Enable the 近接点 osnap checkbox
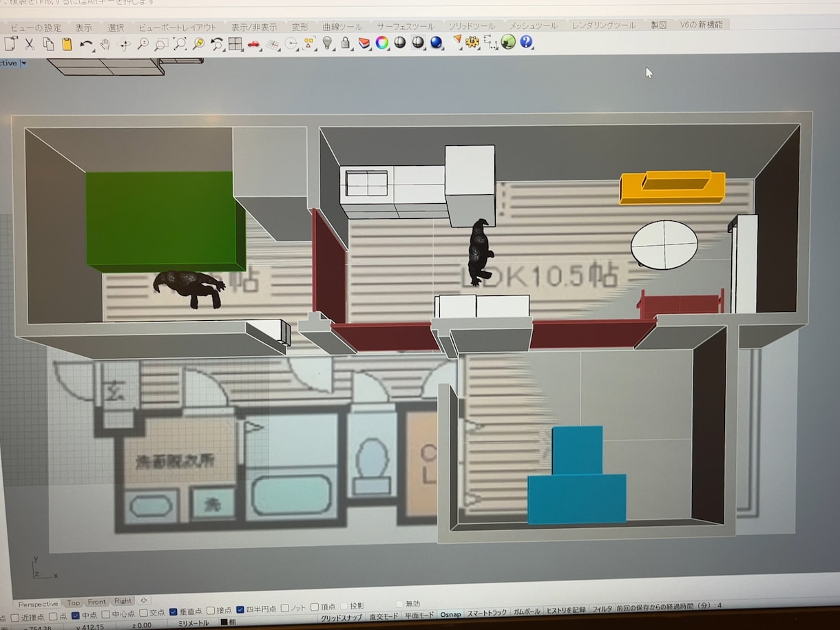Image resolution: width=840 pixels, height=630 pixels. 15,616
